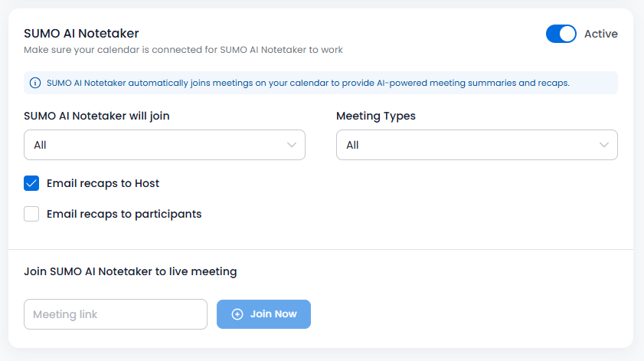Click the chevron in the Notetaker will join box
Viewport: 644px width, 361px height.
292,145
